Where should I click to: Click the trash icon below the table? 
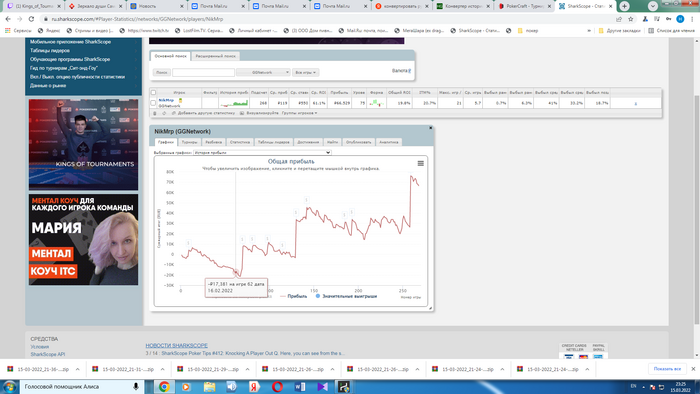tap(155, 113)
